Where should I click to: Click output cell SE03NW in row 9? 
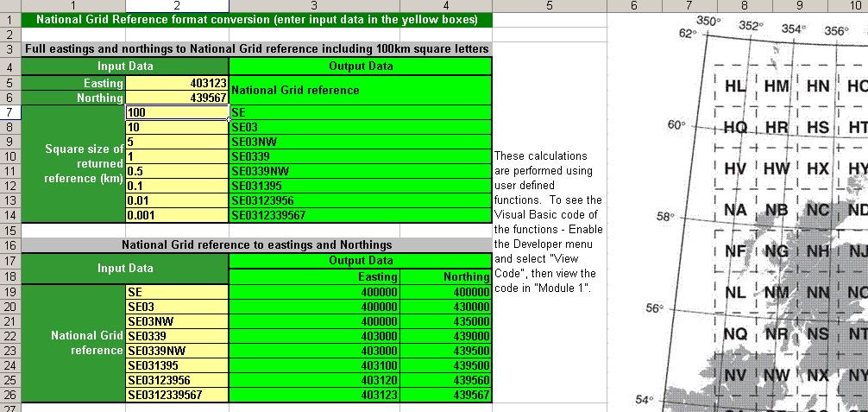click(x=361, y=142)
